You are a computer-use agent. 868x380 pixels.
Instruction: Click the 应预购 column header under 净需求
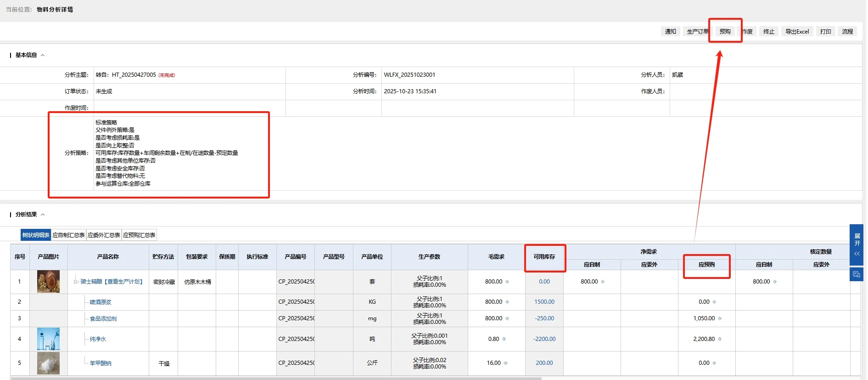pos(707,265)
